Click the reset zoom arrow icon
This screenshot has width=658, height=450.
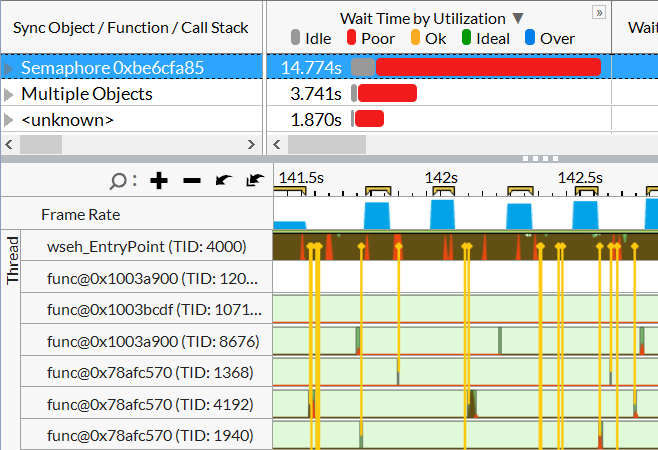255,180
